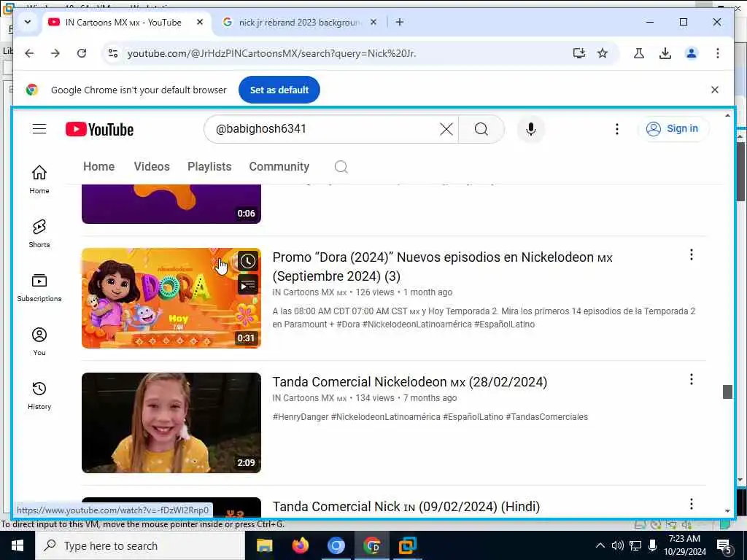747x560 pixels.
Task: Click the 0:06 video thumbnail at top
Action: click(x=171, y=204)
